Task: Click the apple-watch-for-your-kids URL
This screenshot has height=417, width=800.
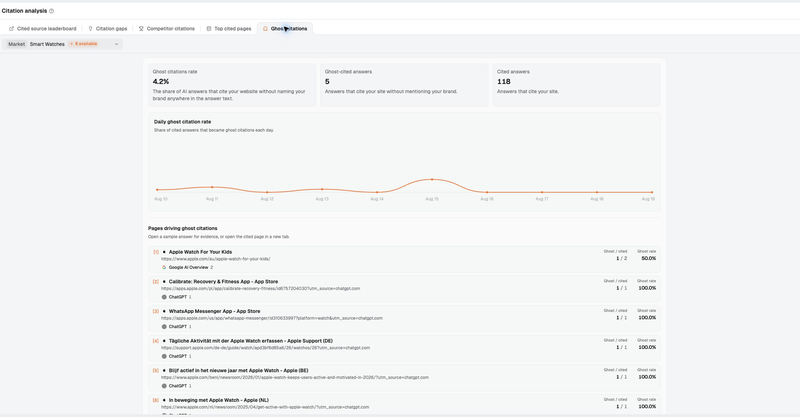Action: pos(216,259)
